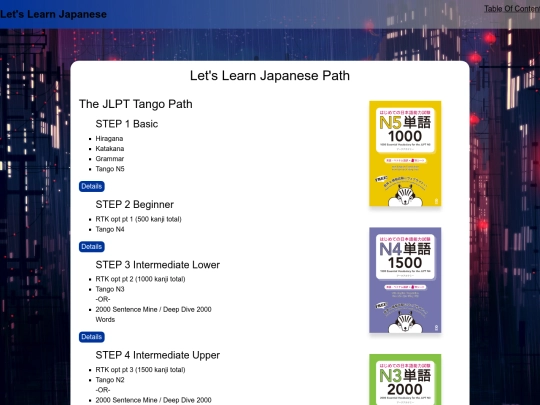Open Details under STEP 2 Beginner
Screen dimensions: 540x405
(x=92, y=247)
